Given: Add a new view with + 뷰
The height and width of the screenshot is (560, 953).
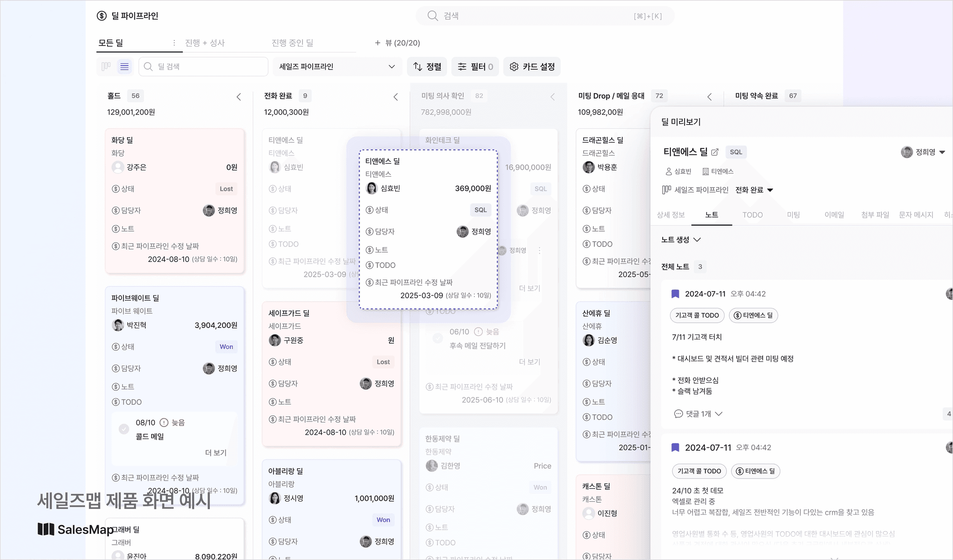Looking at the screenshot, I should point(397,43).
